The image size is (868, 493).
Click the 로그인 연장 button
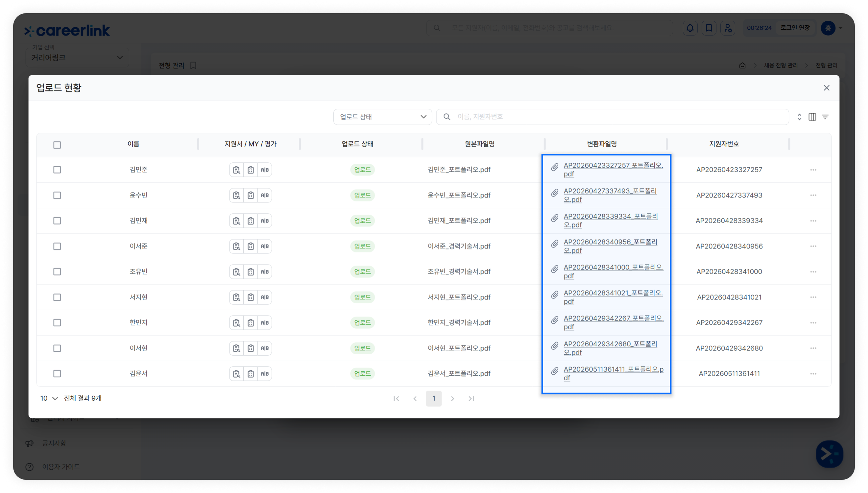(x=795, y=28)
